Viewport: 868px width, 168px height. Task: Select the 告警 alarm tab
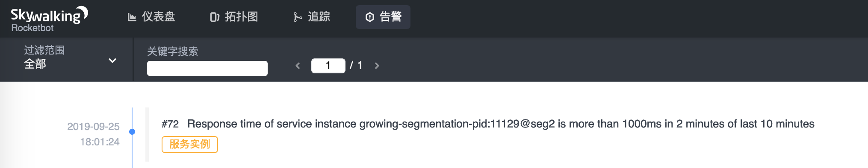(383, 17)
